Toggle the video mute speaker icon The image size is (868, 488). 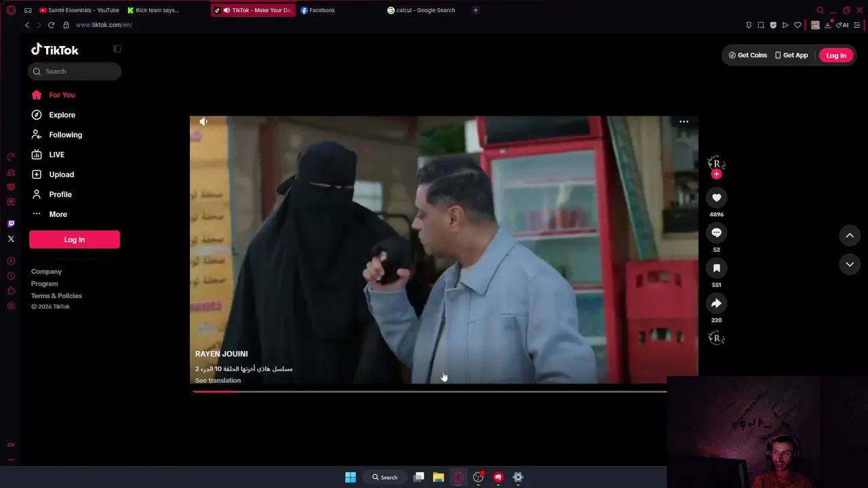(x=203, y=122)
